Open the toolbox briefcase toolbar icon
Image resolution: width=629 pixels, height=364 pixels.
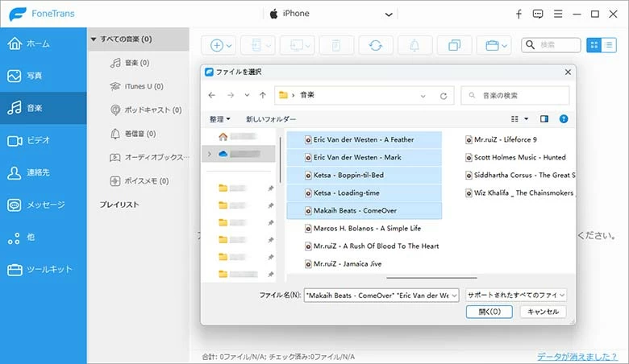click(493, 46)
